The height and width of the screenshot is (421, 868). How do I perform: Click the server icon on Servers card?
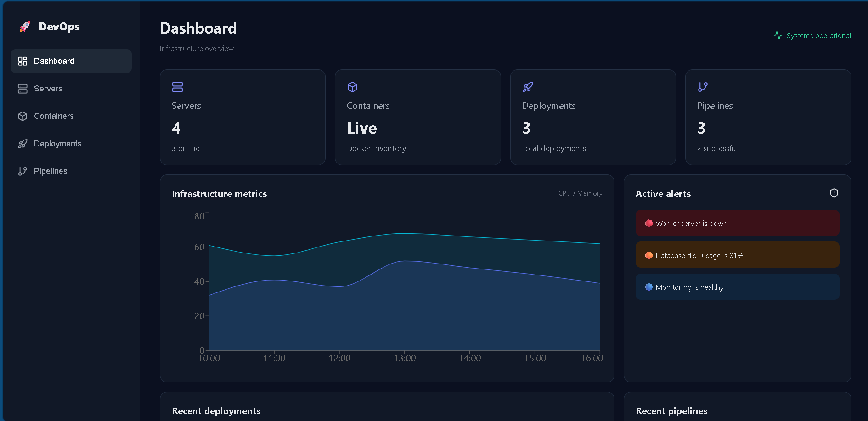point(177,87)
